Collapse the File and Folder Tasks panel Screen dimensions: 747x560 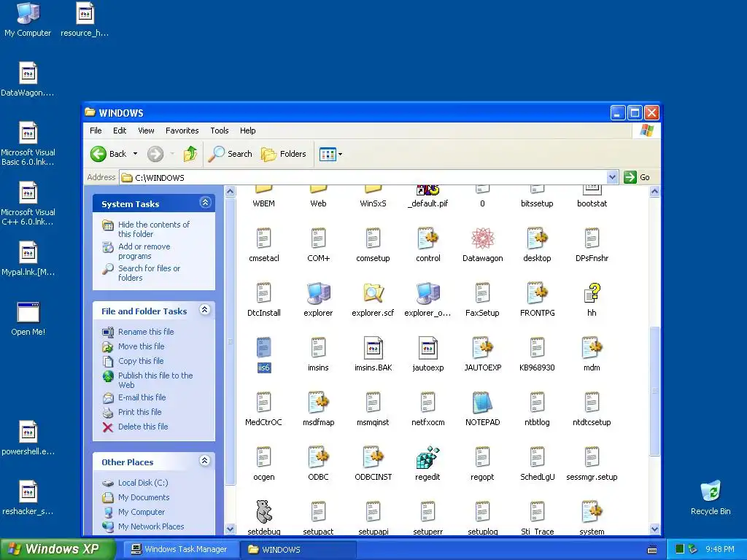point(205,310)
